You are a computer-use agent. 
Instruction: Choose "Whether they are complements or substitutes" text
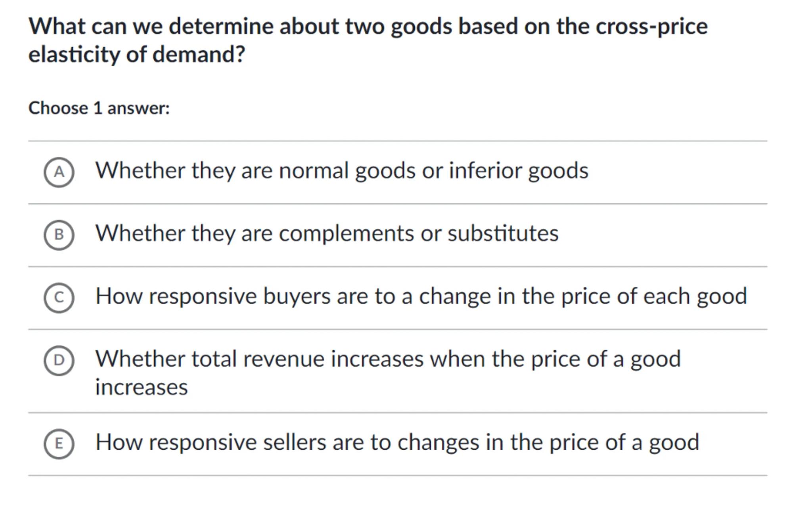click(x=327, y=233)
